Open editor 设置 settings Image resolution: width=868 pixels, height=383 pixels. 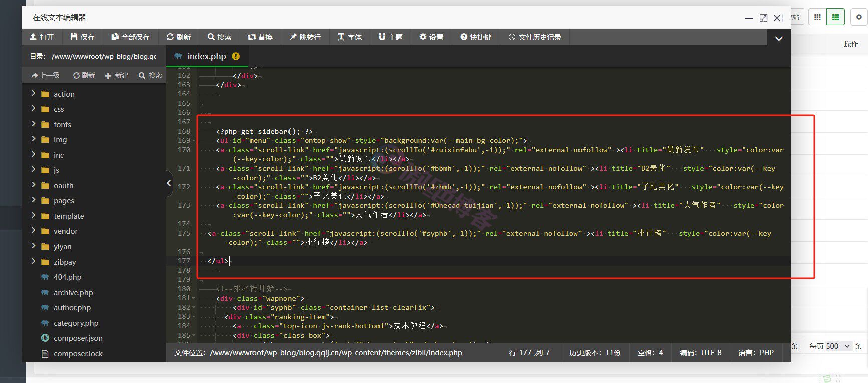[x=432, y=37]
